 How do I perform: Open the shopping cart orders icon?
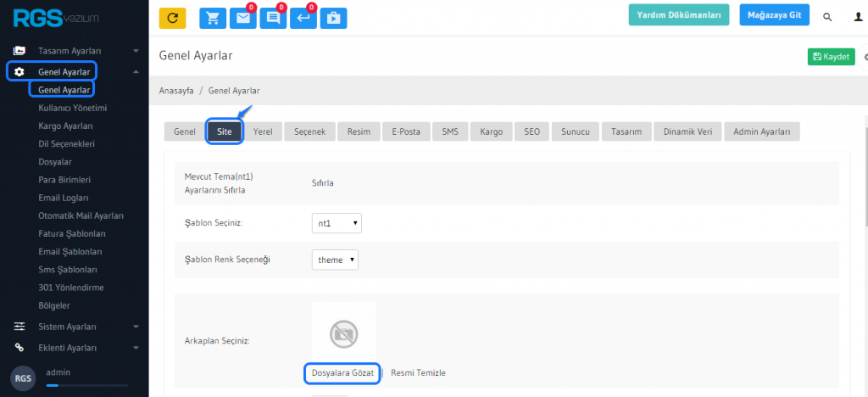(212, 17)
